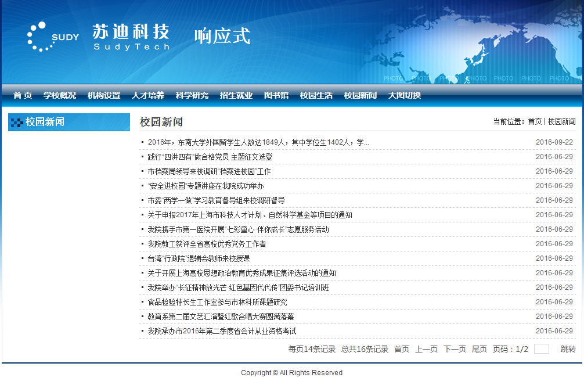
Task: Open the 安全进校园 lecture article
Action: (x=206, y=186)
